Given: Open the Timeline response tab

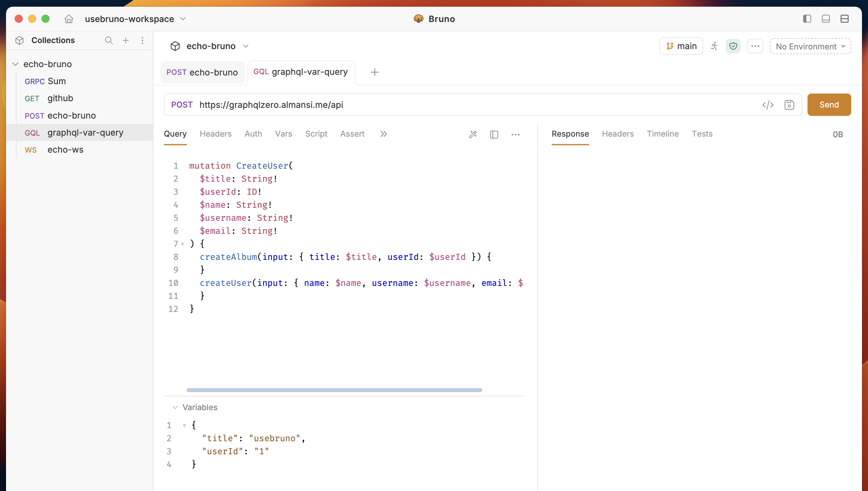Looking at the screenshot, I should [x=662, y=134].
